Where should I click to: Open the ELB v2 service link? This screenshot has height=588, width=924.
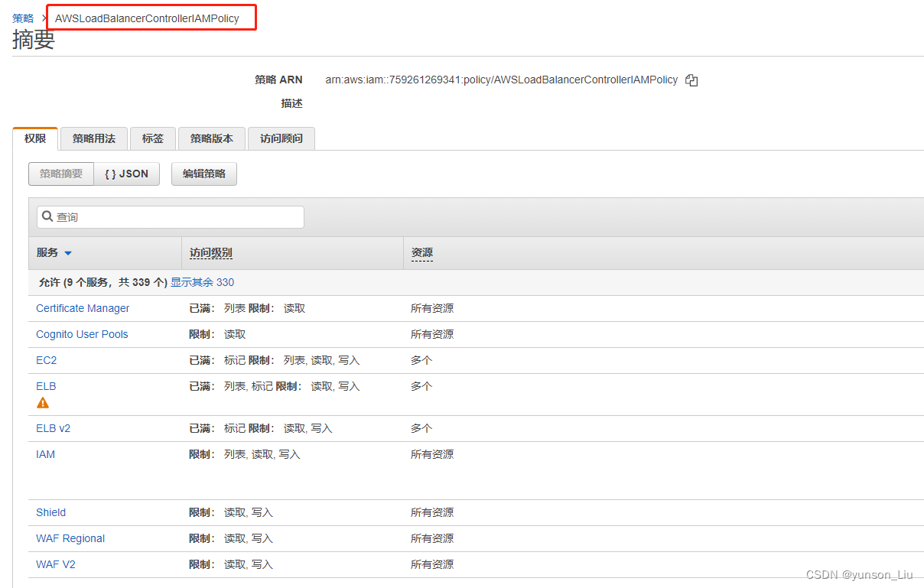pyautogui.click(x=53, y=428)
